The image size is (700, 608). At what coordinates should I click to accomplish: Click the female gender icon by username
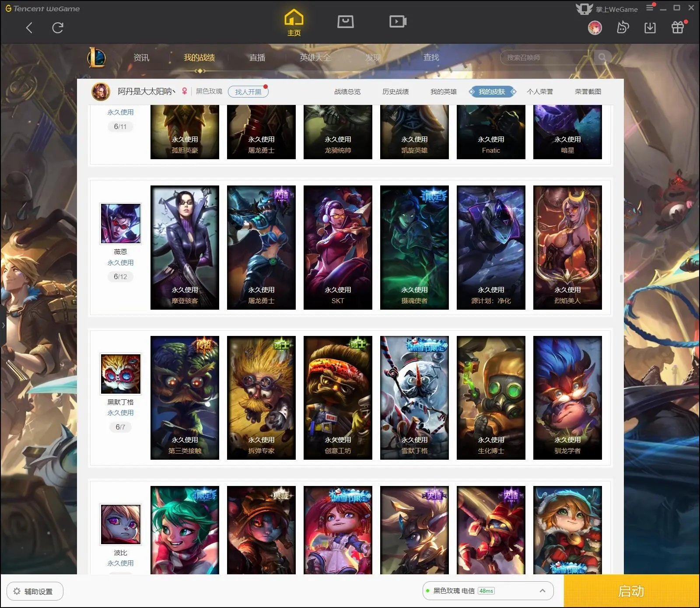click(x=185, y=91)
